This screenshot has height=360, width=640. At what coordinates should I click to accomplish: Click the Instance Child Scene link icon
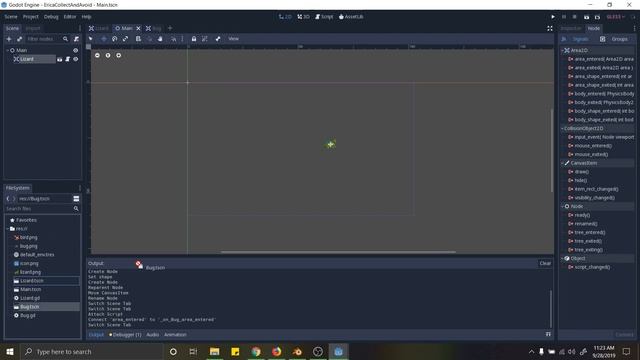(x=19, y=39)
